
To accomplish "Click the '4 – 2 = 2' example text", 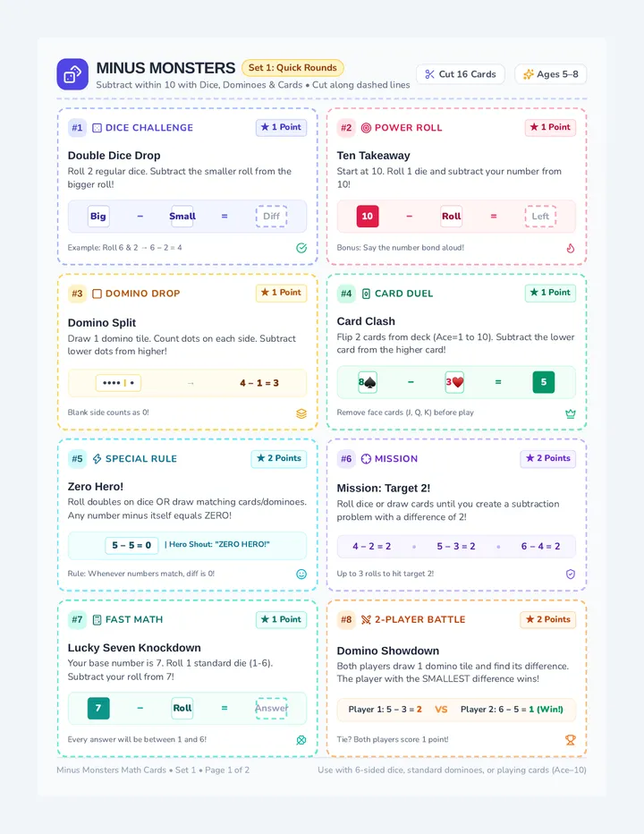I will pyautogui.click(x=372, y=546).
